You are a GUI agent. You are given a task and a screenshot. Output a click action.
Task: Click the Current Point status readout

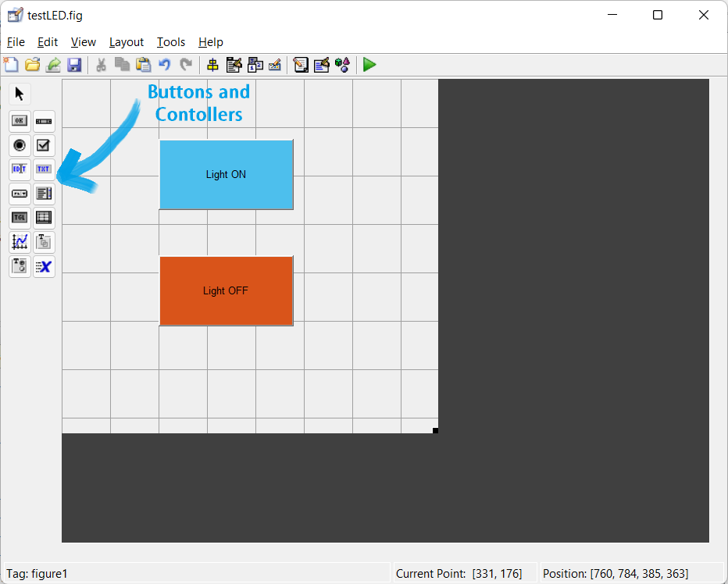click(x=459, y=574)
